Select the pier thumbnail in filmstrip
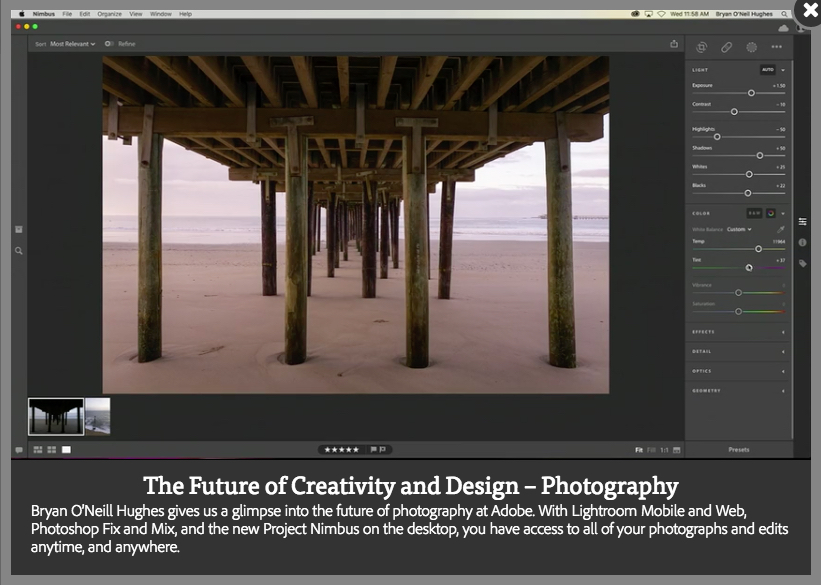 [x=56, y=417]
